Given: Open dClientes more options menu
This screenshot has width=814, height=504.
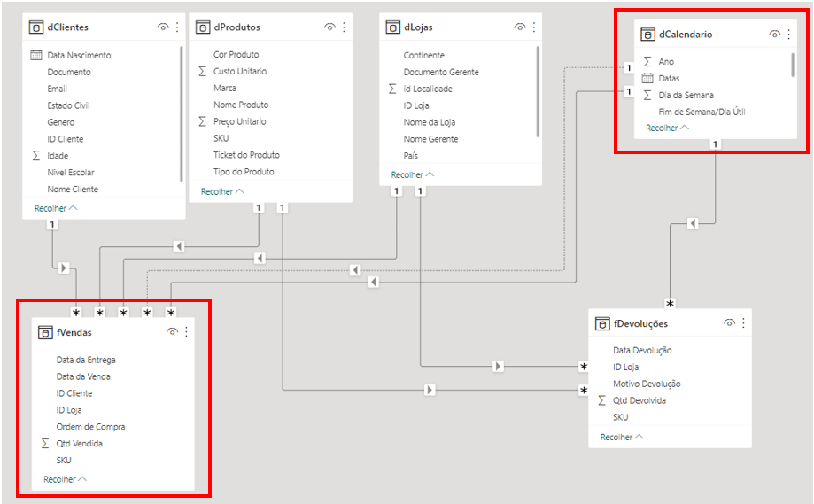Looking at the screenshot, I should click(x=177, y=27).
